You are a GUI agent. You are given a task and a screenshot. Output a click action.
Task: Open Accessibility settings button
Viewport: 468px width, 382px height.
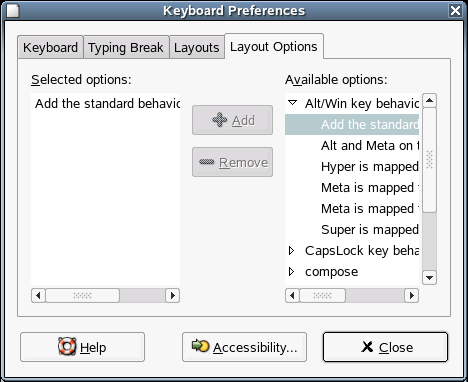244,347
